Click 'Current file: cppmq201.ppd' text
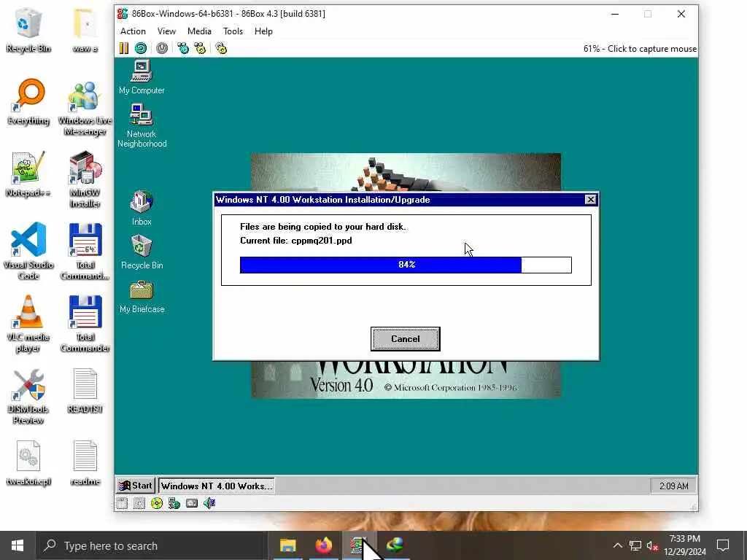Viewport: 747px width, 560px height. pos(296,241)
